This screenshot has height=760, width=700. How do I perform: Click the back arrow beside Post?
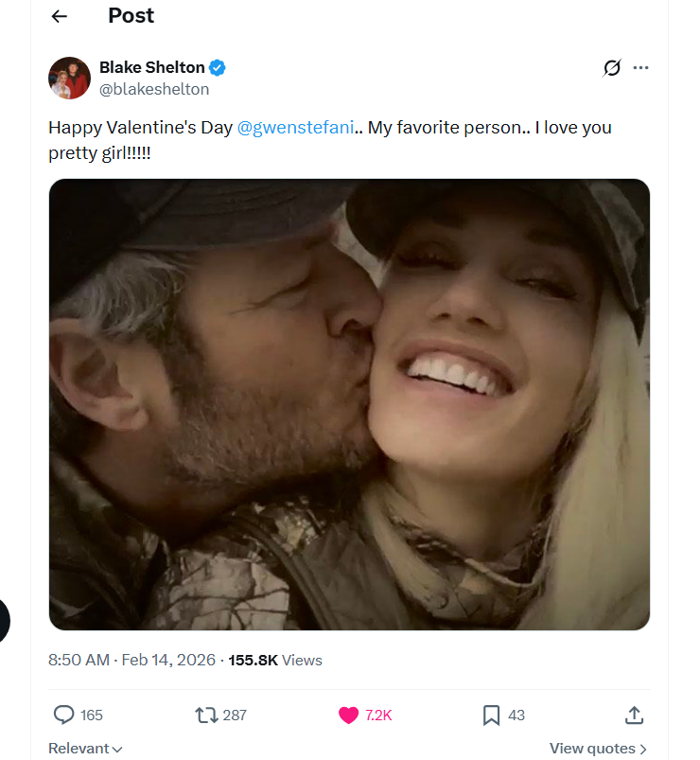[x=60, y=16]
